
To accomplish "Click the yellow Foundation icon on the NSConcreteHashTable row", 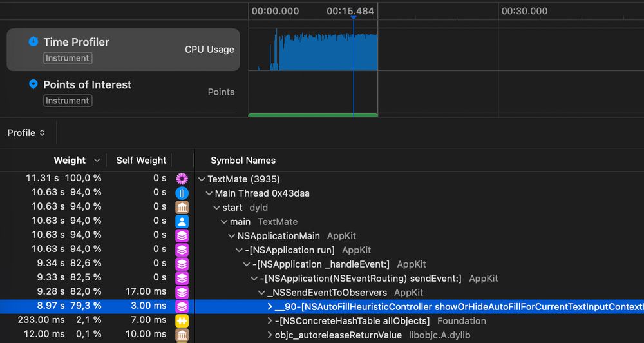I will tap(182, 321).
